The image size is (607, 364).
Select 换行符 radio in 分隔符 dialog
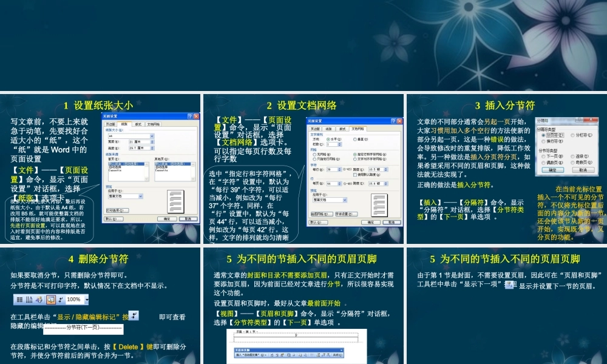543,141
